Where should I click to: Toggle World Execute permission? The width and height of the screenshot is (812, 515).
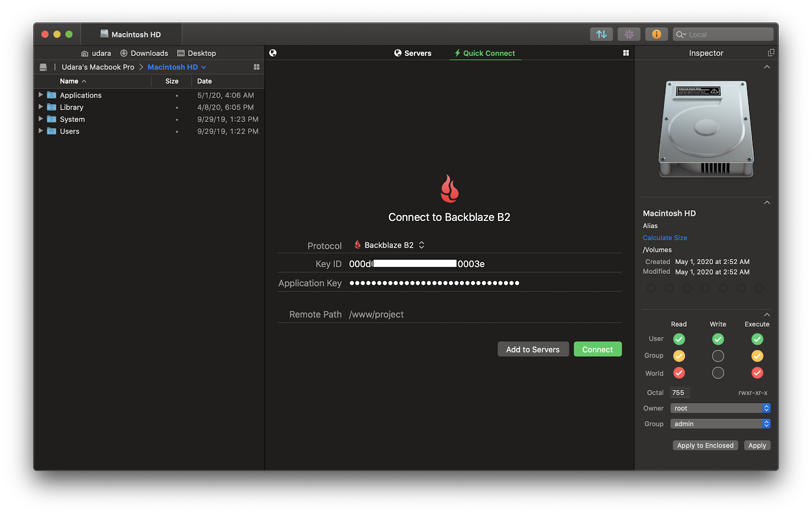click(x=757, y=373)
